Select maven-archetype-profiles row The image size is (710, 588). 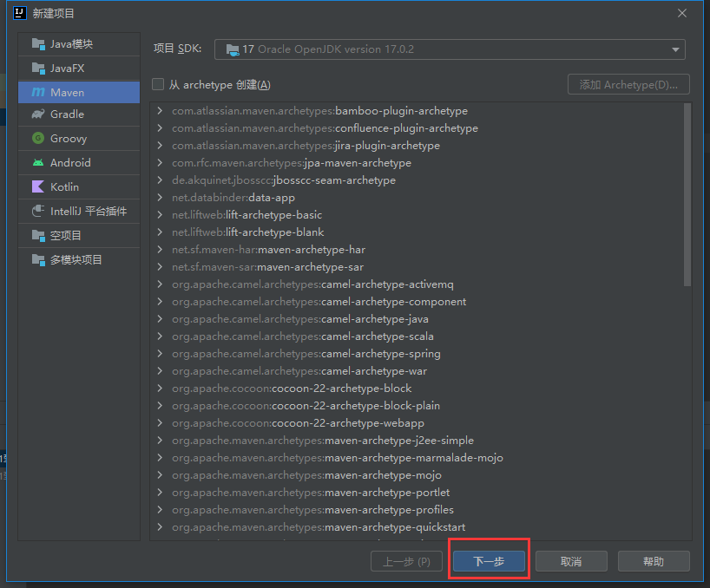tap(417, 510)
